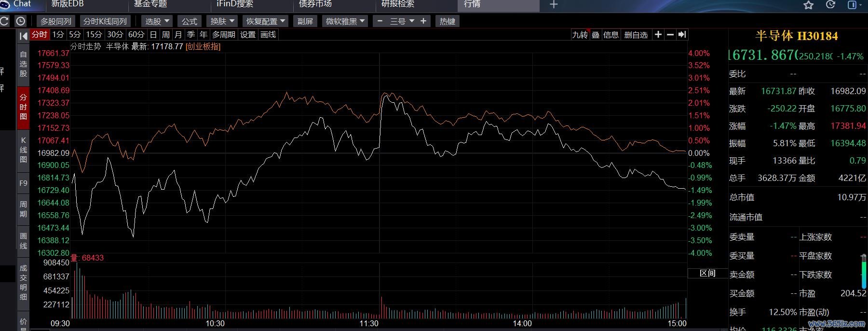Screen dimensions: 868x331
Task: Click the 热键 button
Action: [447, 21]
